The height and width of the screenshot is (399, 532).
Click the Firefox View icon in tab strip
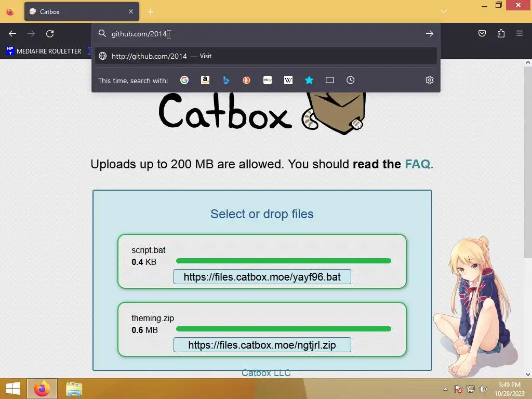click(x=10, y=11)
